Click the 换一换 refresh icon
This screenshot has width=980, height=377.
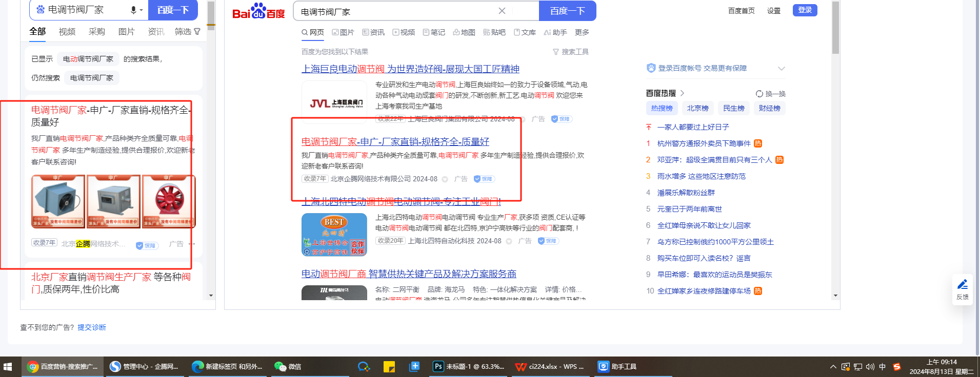(759, 94)
